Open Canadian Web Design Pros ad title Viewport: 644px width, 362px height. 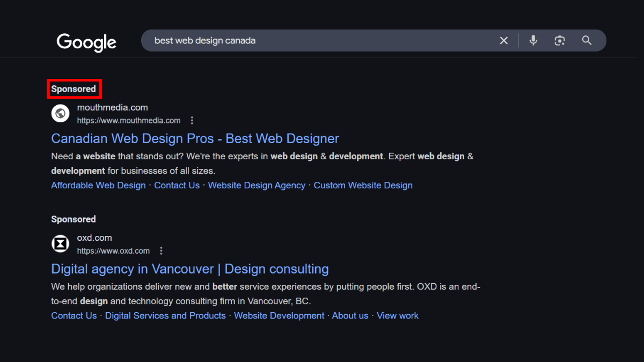pyautogui.click(x=195, y=138)
